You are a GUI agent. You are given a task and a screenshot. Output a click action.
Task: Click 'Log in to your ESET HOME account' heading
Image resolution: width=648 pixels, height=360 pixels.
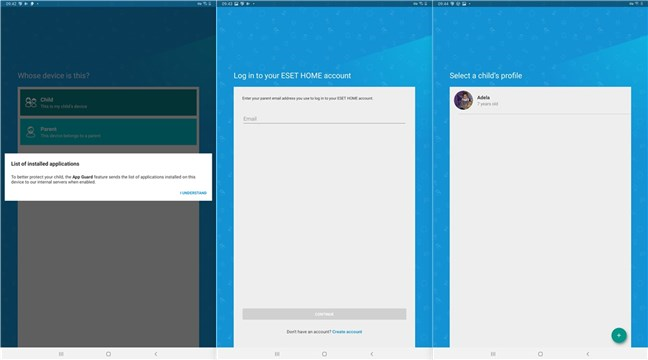[x=292, y=76]
